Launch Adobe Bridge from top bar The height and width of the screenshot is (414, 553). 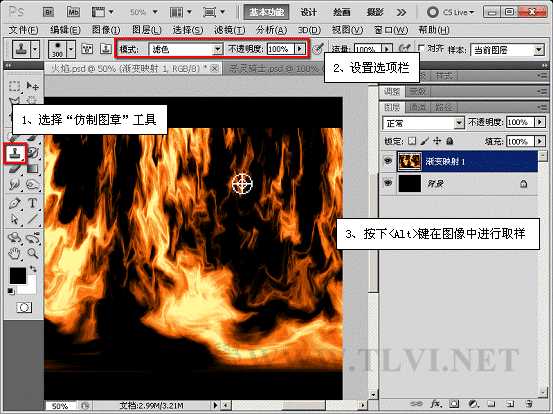point(48,12)
